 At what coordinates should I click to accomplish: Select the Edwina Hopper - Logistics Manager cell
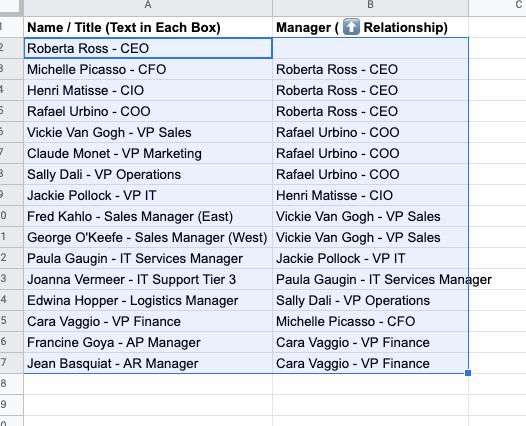point(148,301)
